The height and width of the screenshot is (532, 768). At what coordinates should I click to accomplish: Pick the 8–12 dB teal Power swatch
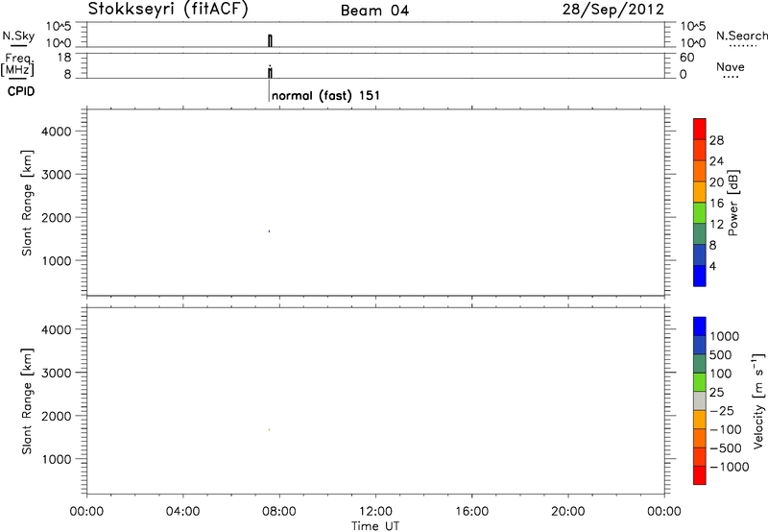tap(700, 233)
